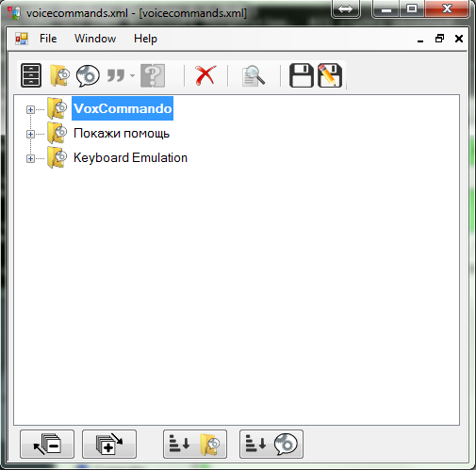Expand the VoxCommando tree node
This screenshot has width=476, height=470.
click(x=30, y=109)
